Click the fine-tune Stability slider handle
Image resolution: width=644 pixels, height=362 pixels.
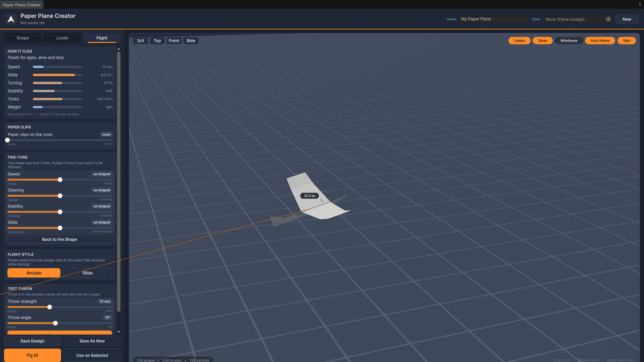pos(60,212)
